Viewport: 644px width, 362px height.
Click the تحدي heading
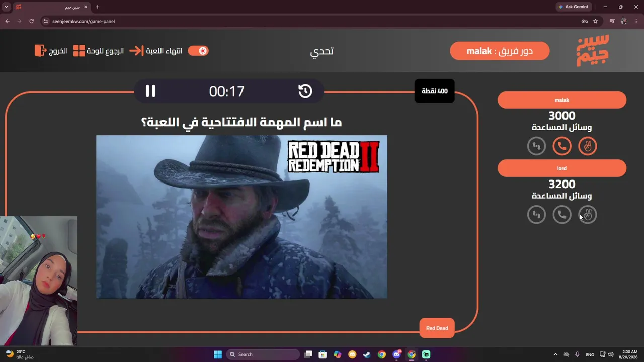pos(322,51)
